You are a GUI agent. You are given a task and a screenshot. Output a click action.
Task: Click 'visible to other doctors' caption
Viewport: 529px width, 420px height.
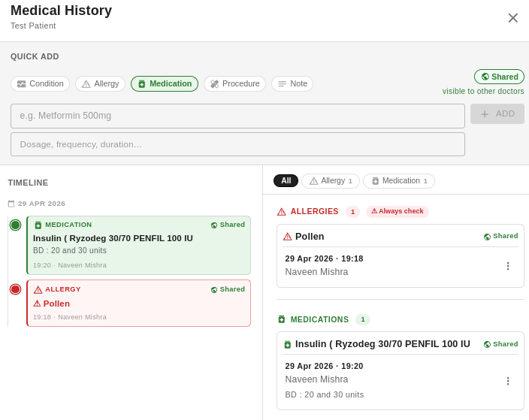click(x=483, y=92)
